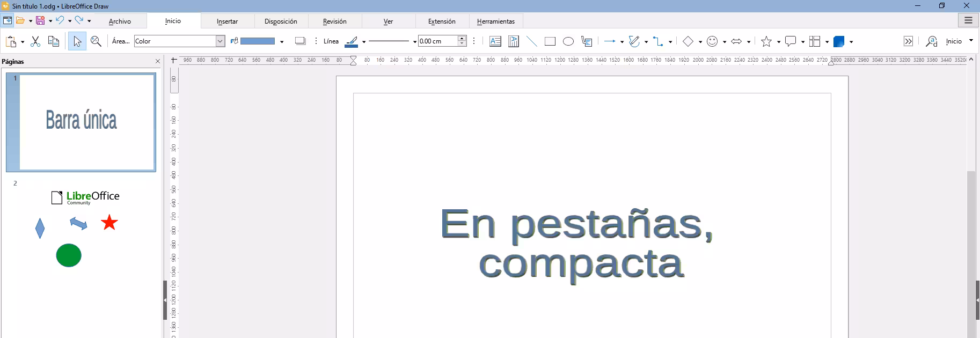Click the 3D objects cube icon
The image size is (980, 338).
coord(839,41)
